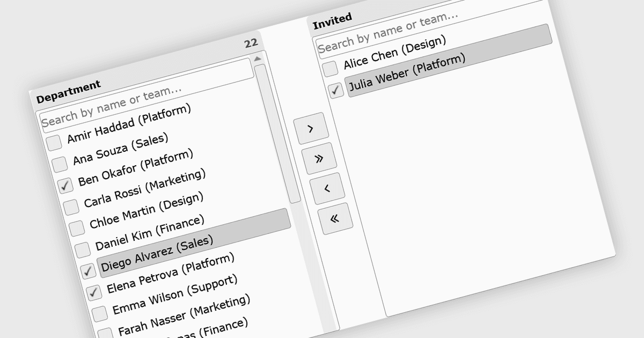
Task: Check the Chloe Martin (Design) checkbox
Action: click(x=77, y=229)
